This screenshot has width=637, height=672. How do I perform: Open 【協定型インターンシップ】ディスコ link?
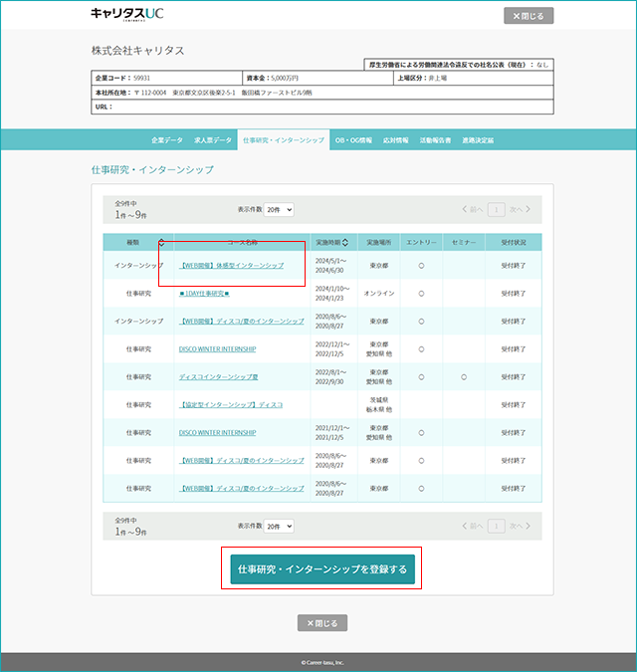pyautogui.click(x=231, y=405)
